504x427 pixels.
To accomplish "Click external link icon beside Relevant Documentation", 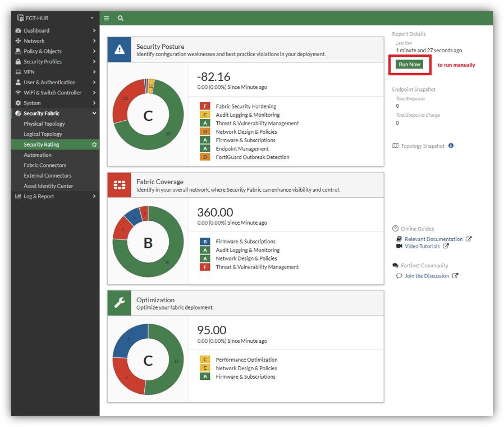I will click(469, 239).
